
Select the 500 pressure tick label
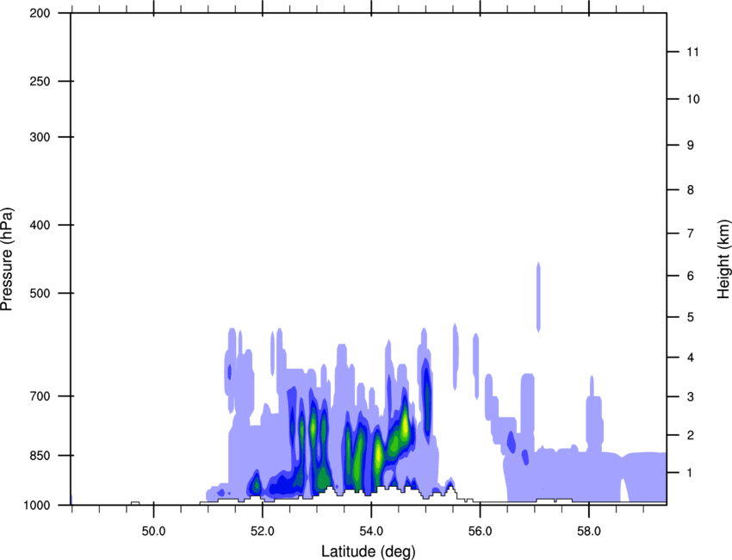pos(40,293)
